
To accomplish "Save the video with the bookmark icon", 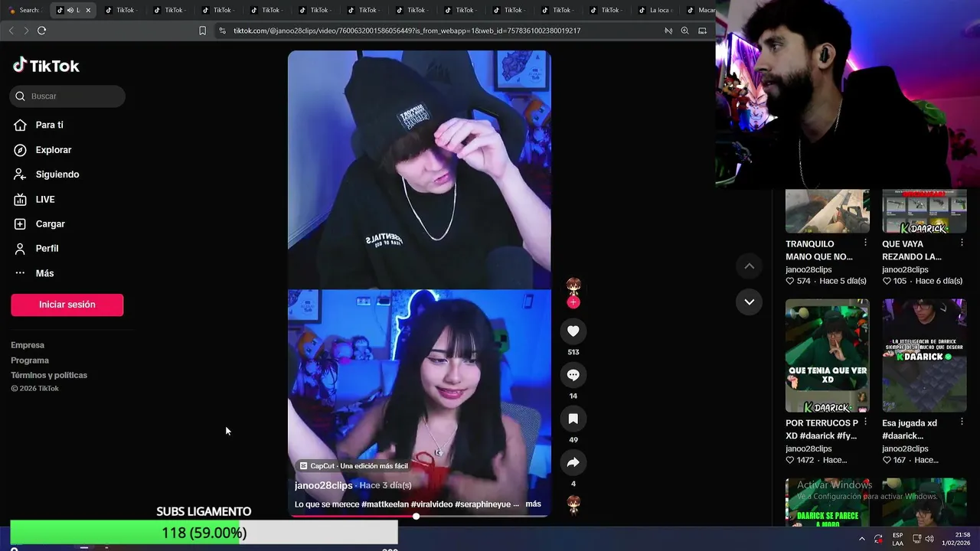I will (x=573, y=419).
